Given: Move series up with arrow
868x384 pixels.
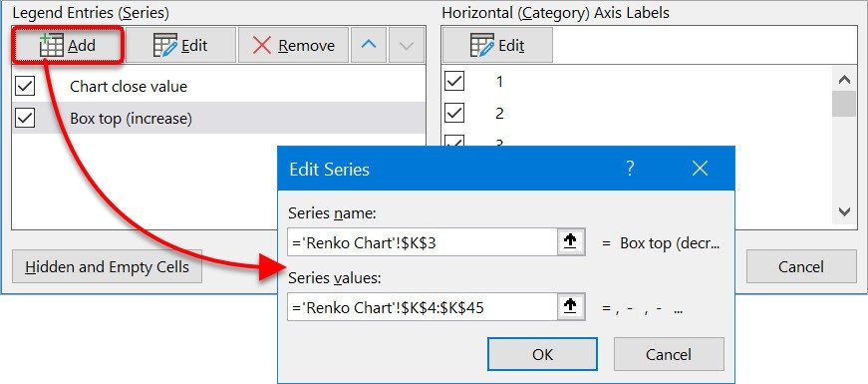Looking at the screenshot, I should point(369,46).
